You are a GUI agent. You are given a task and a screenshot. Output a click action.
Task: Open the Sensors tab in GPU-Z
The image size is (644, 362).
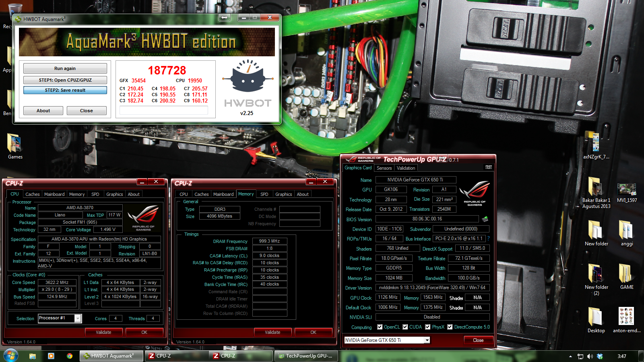pyautogui.click(x=384, y=168)
